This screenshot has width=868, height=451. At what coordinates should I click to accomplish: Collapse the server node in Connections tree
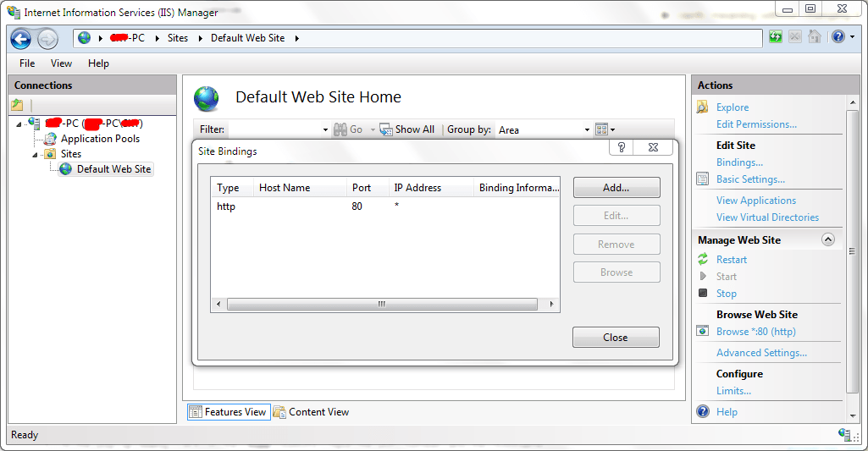19,124
